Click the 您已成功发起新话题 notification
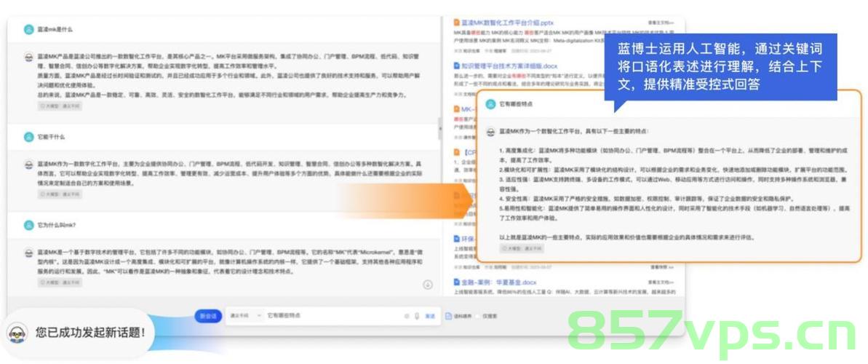 click(79, 333)
